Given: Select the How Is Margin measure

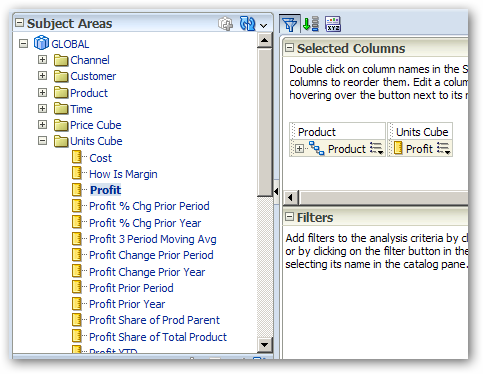Looking at the screenshot, I should [123, 174].
